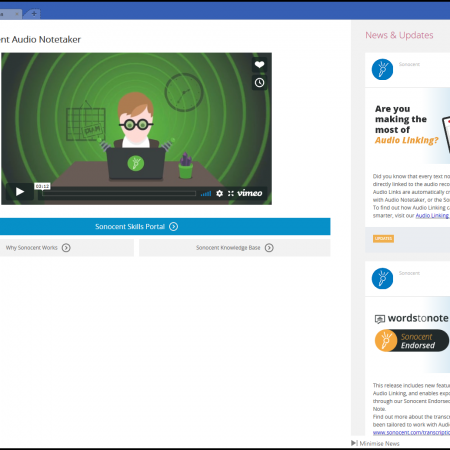The width and height of the screenshot is (450, 450).
Task: Open the Audio Linking hyperlink
Action: coord(432,216)
